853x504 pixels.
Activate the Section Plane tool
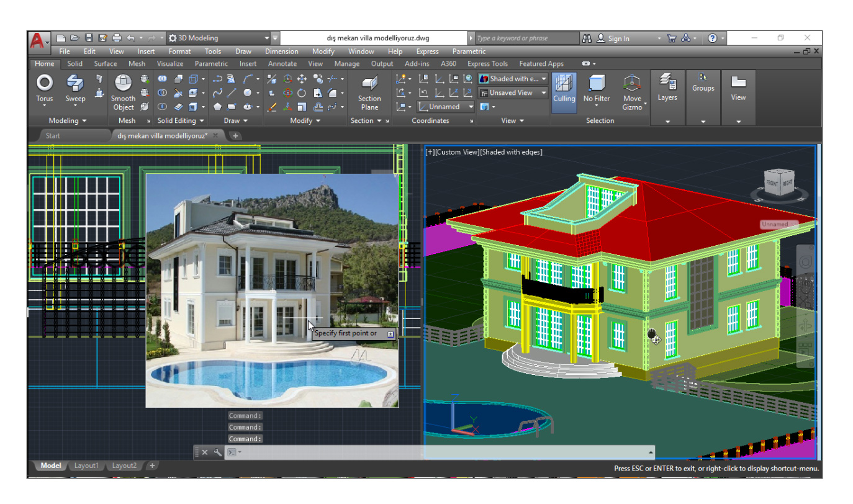[x=369, y=89]
